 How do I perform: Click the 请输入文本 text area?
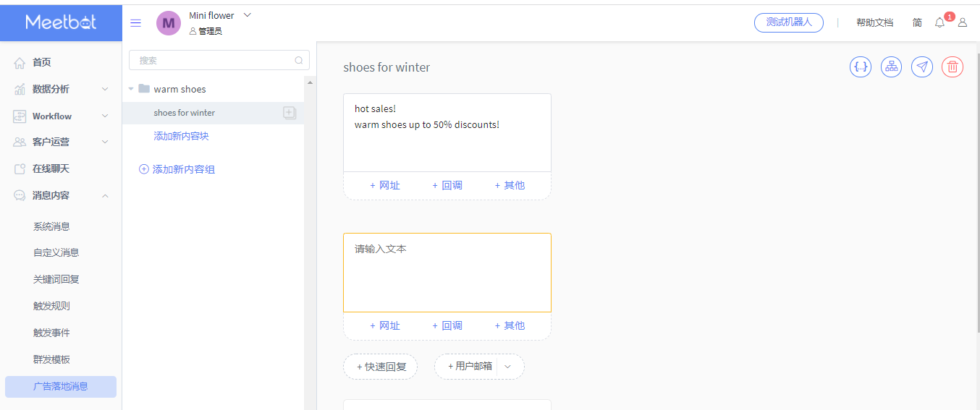point(447,273)
